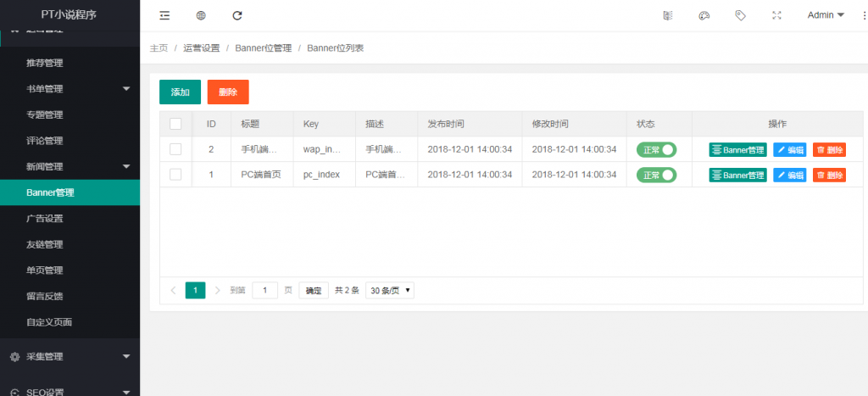Enter fullscreen with the expand icon

tap(776, 15)
